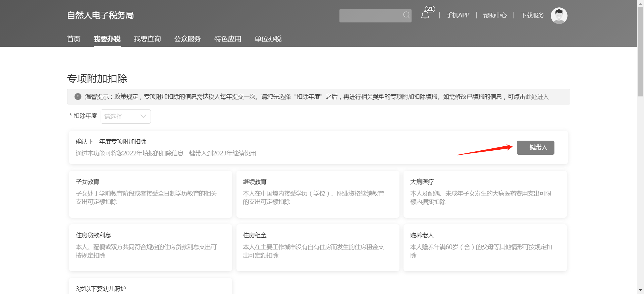
Task: Open 单位办税 menu item
Action: coord(268,39)
